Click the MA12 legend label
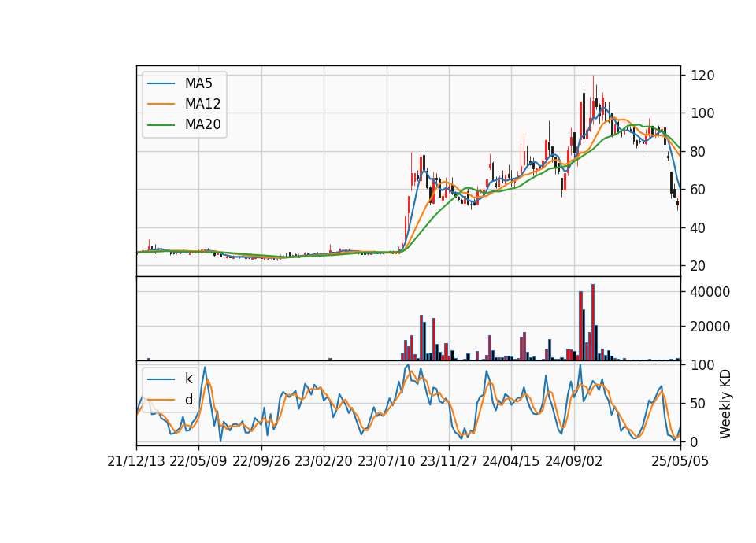Image resolution: width=756 pixels, height=543 pixels. 202,104
